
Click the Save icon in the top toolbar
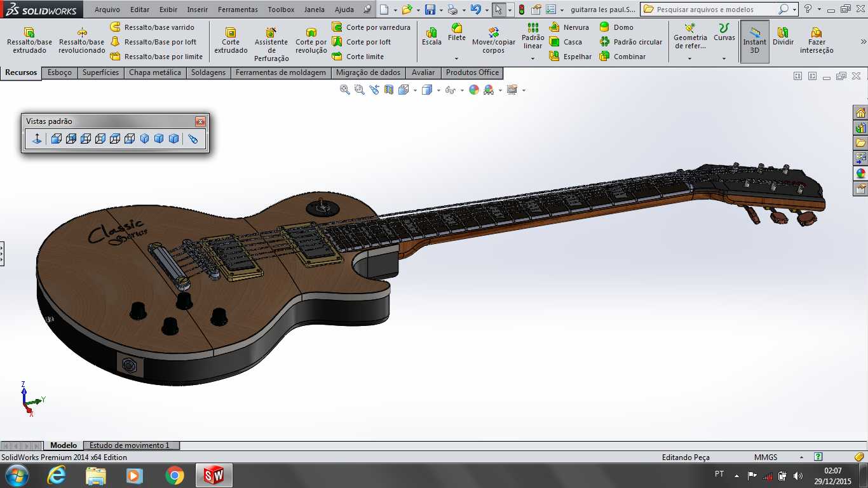click(x=430, y=10)
